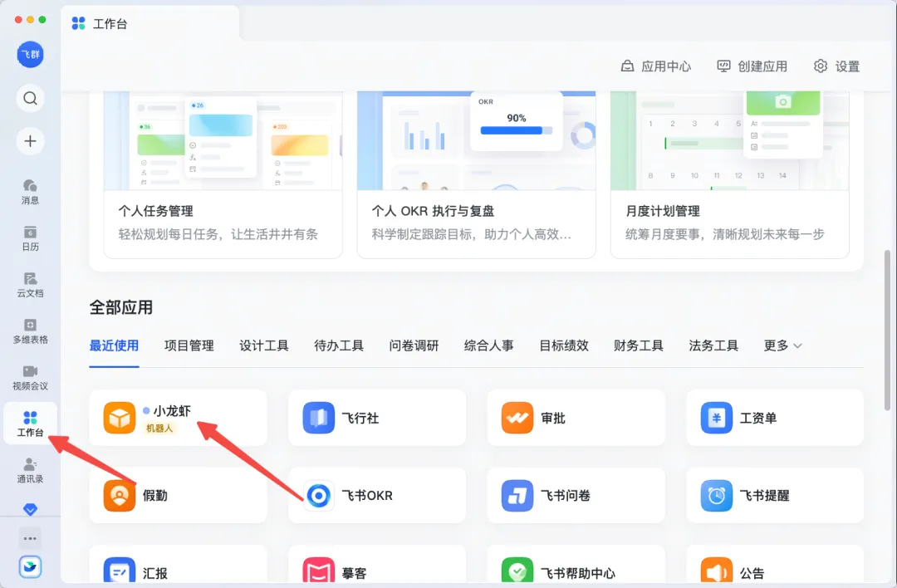Screen dimensions: 897x588
Task: Open 云文档 in sidebar
Action: pos(31,284)
